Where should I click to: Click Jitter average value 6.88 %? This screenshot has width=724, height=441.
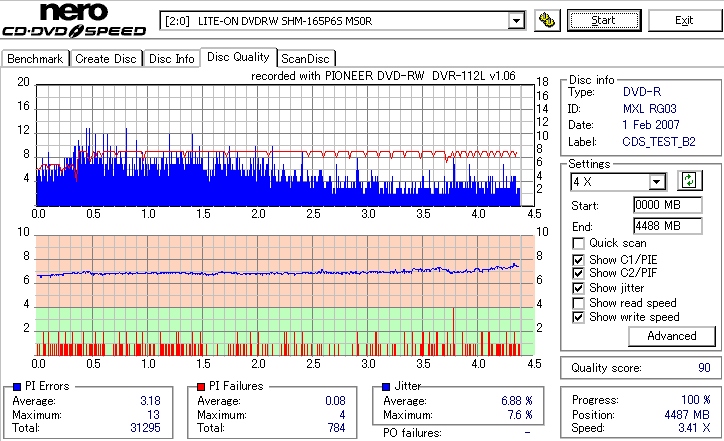tap(517, 401)
